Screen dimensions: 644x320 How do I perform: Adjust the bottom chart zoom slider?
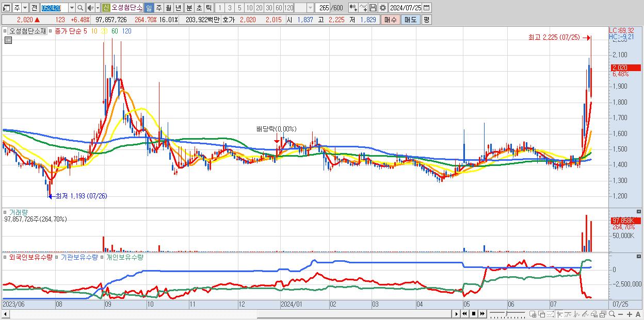(507, 314)
